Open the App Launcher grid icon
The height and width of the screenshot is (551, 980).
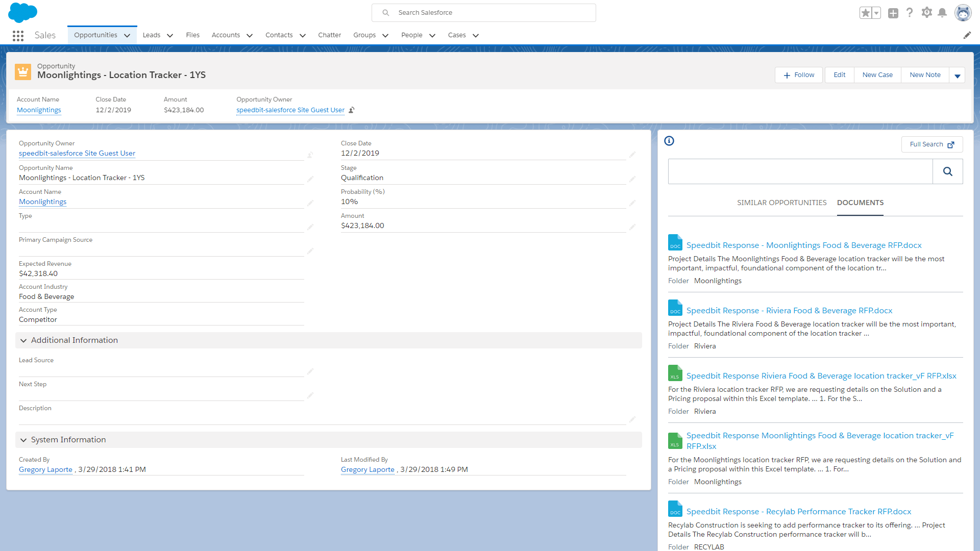pyautogui.click(x=18, y=36)
